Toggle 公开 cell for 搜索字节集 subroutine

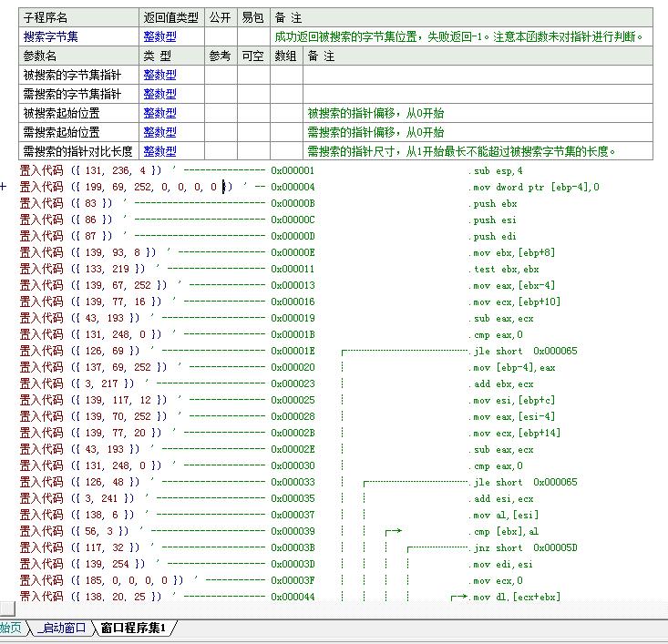point(220,36)
